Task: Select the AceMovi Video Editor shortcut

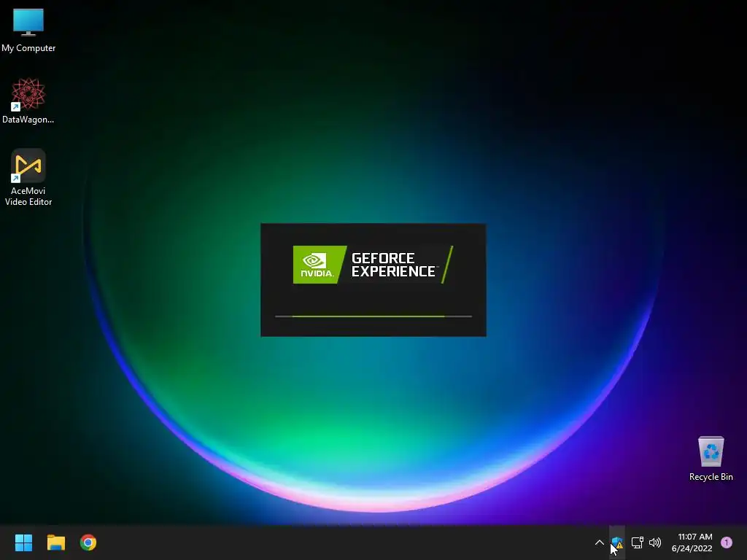Action: click(28, 177)
